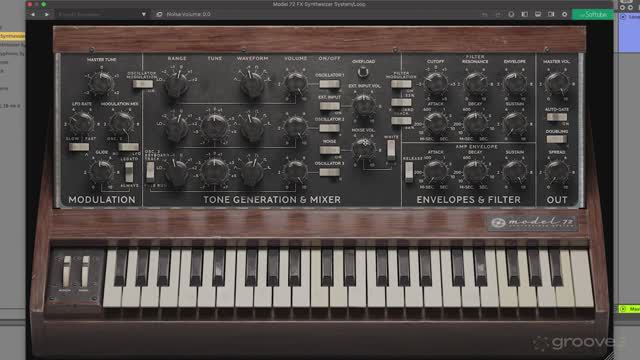Click the Noise Volume parameter readout

189,14
